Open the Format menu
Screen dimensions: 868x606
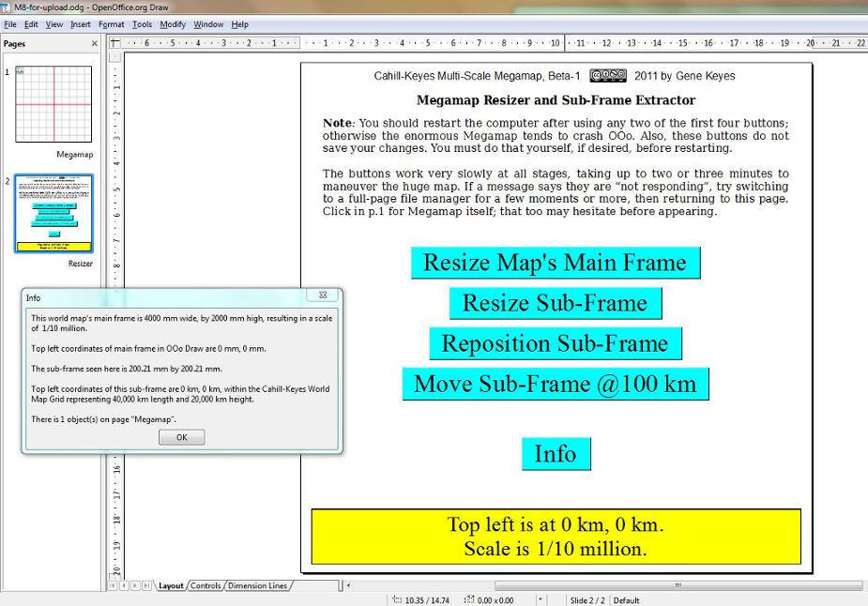pos(112,24)
